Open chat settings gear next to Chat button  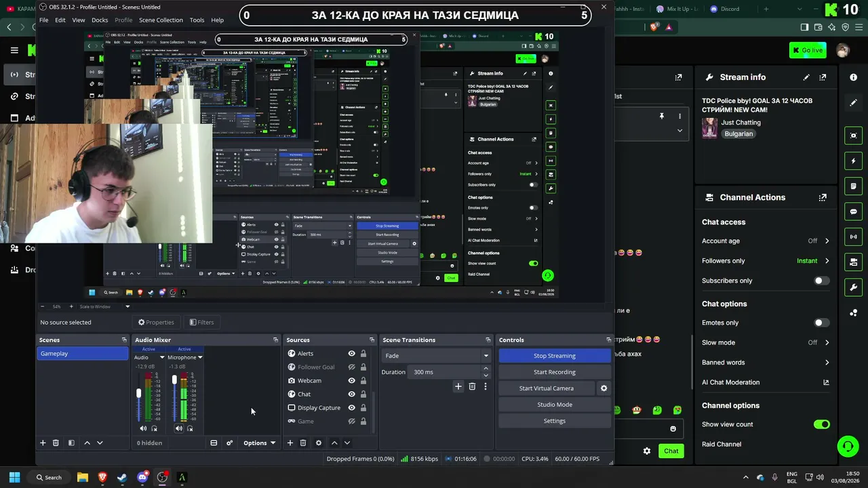click(x=647, y=451)
